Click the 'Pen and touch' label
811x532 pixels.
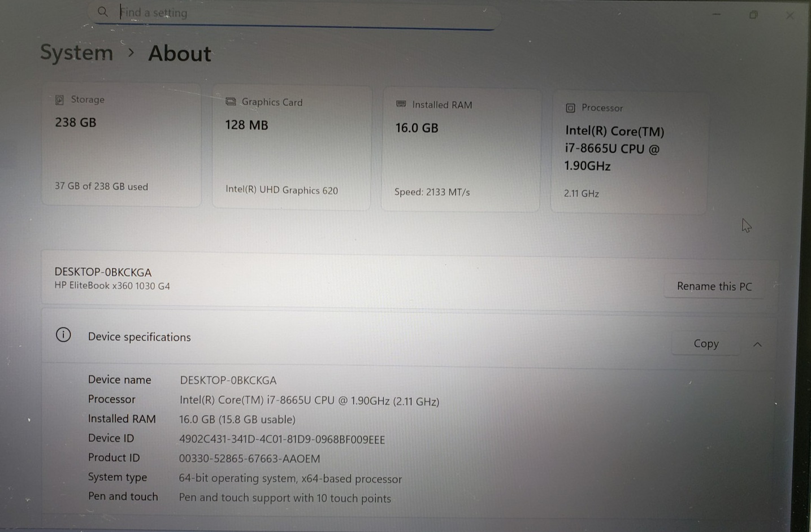pyautogui.click(x=123, y=496)
